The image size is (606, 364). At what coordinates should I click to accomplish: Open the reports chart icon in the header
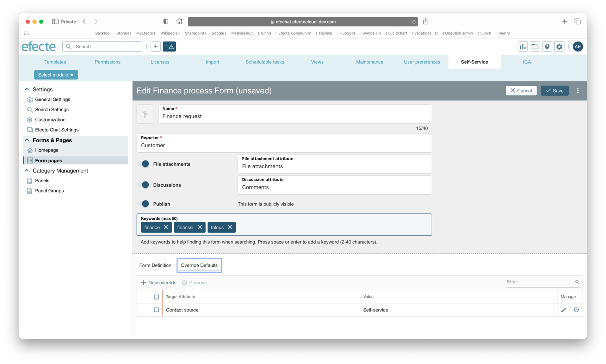522,47
